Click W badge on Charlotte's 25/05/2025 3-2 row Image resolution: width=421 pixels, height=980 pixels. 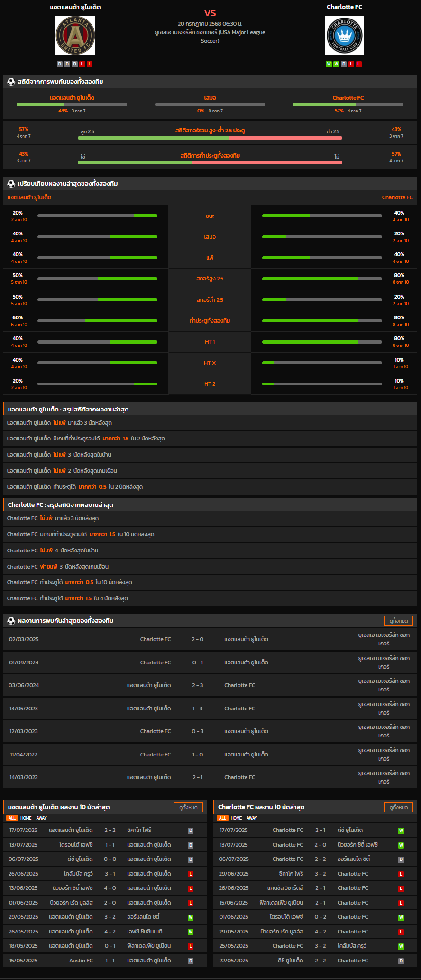[401, 946]
